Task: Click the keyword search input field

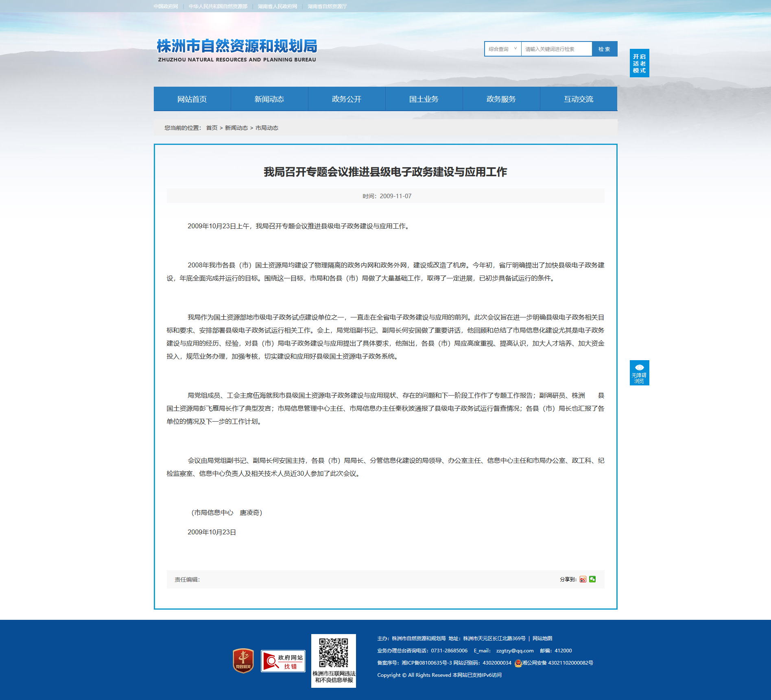Action: [556, 49]
